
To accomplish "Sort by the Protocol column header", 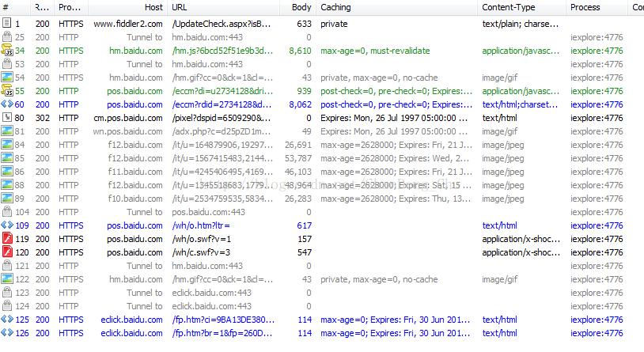I will (71, 7).
